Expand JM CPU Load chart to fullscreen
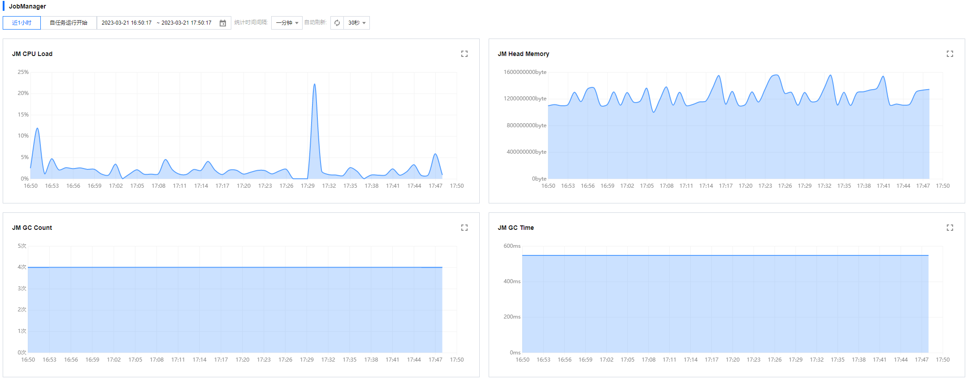Viewport: 980px width, 384px height. pos(464,54)
